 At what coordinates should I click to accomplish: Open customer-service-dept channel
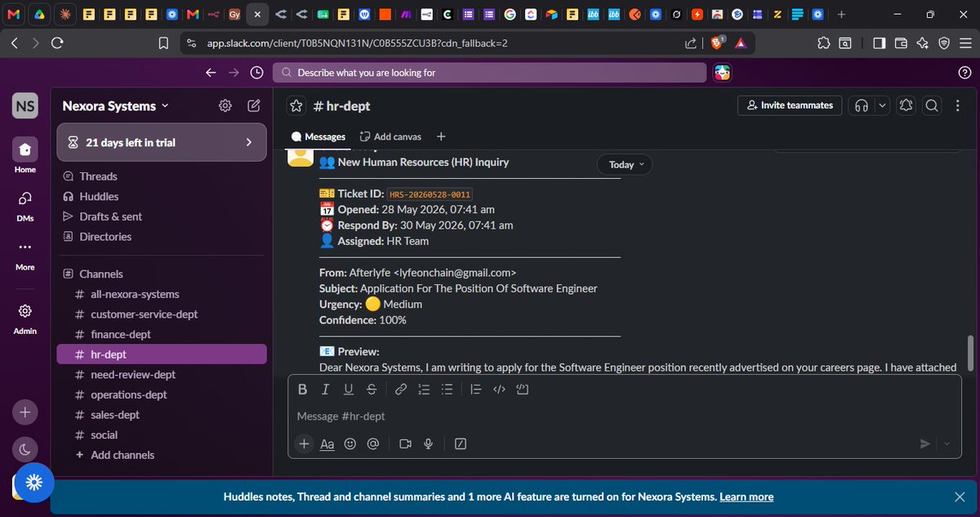(x=162, y=314)
